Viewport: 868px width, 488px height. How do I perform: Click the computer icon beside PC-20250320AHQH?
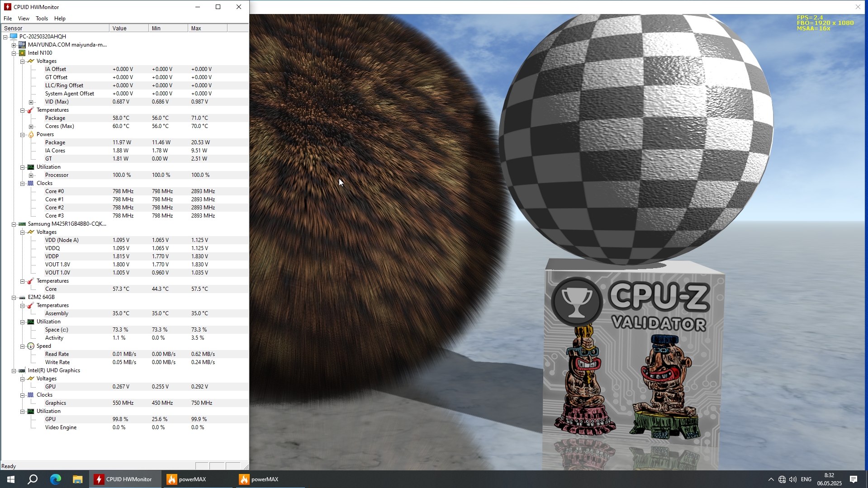14,37
